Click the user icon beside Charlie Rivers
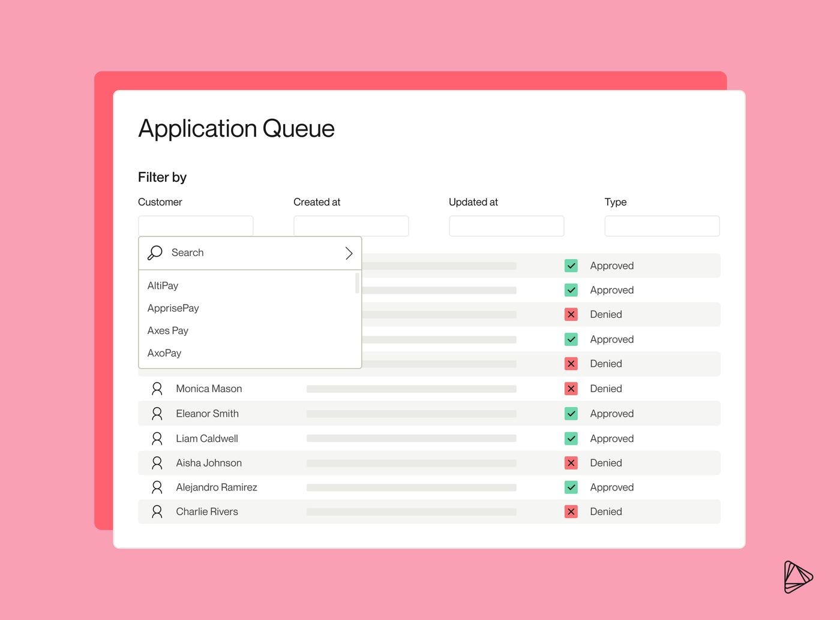840x620 pixels. point(157,511)
